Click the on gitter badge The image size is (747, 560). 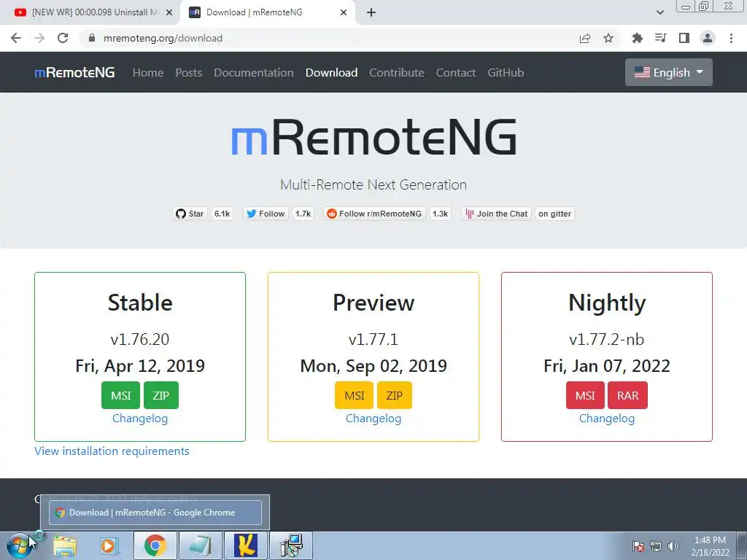tap(555, 214)
